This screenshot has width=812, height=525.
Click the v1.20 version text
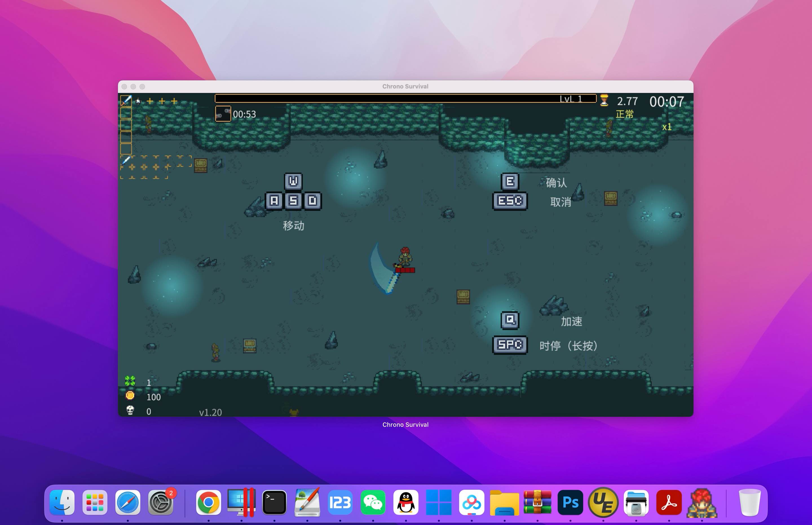210,412
